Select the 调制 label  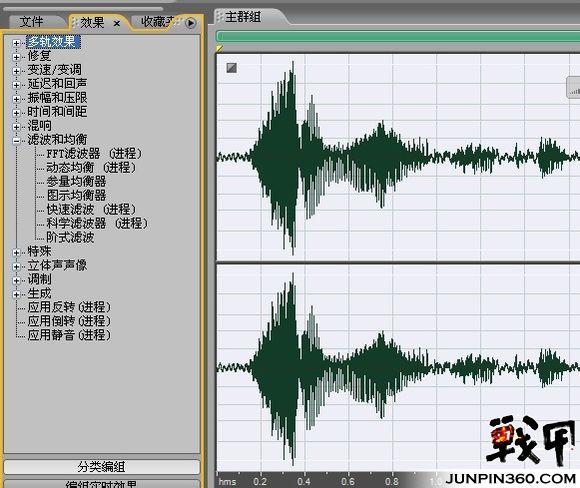pyautogui.click(x=39, y=279)
